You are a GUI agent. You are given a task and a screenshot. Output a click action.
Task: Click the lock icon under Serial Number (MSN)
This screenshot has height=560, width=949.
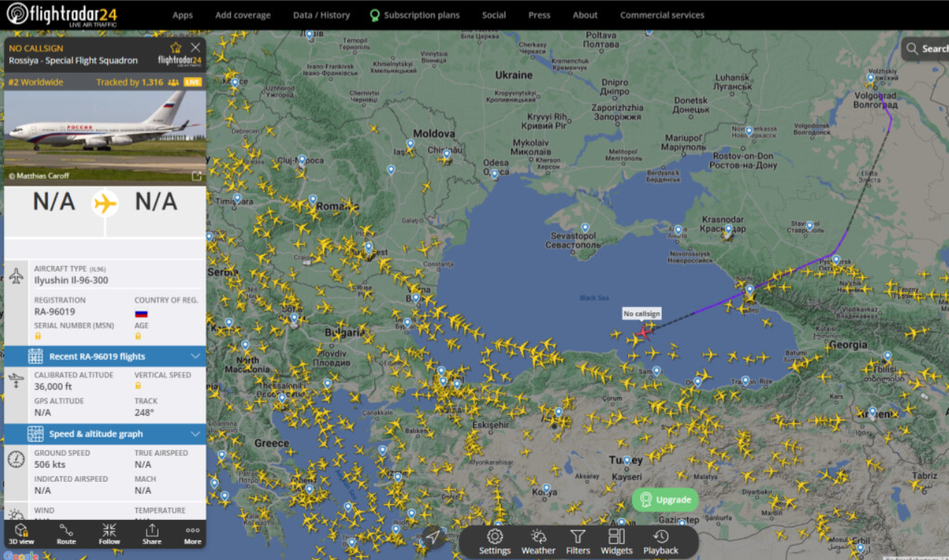pos(38,336)
